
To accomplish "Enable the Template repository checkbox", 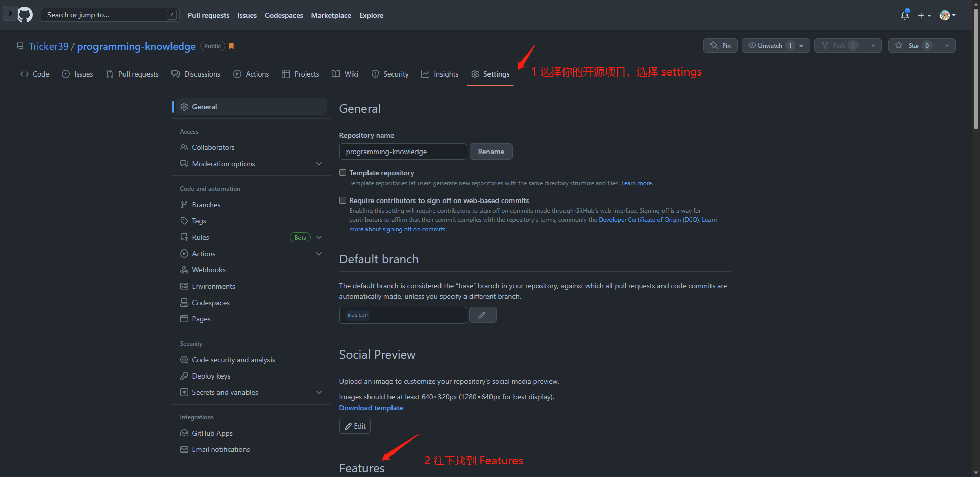I will tap(343, 173).
